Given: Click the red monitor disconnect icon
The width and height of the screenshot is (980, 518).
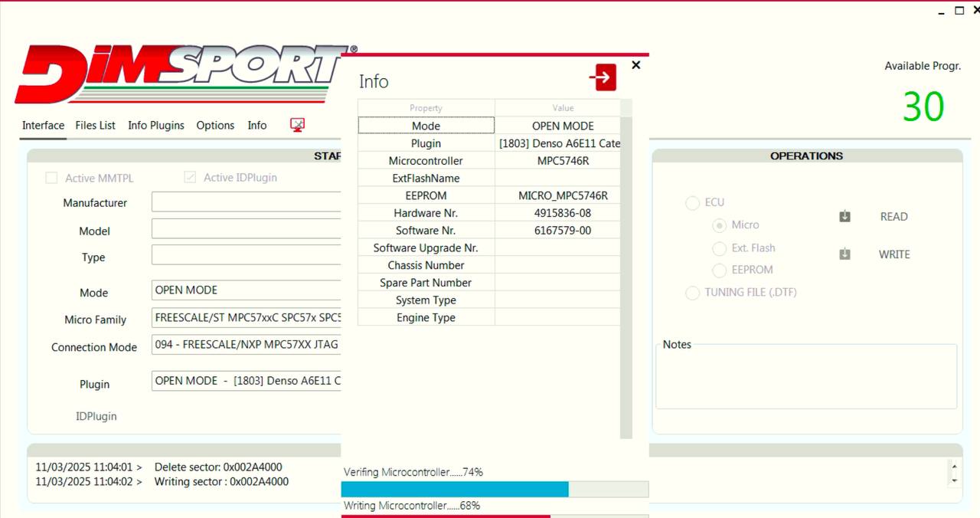Looking at the screenshot, I should 298,125.
